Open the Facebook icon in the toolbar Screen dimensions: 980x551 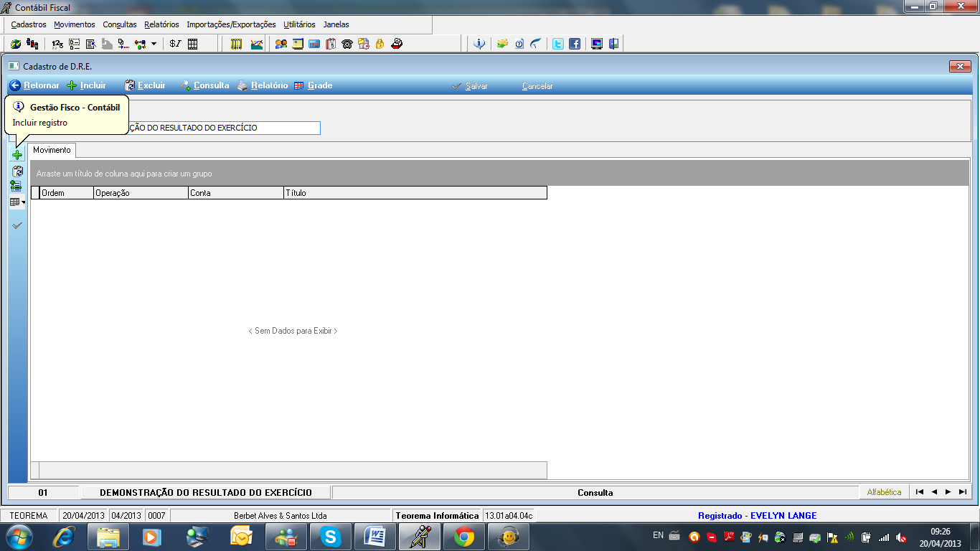pyautogui.click(x=575, y=44)
